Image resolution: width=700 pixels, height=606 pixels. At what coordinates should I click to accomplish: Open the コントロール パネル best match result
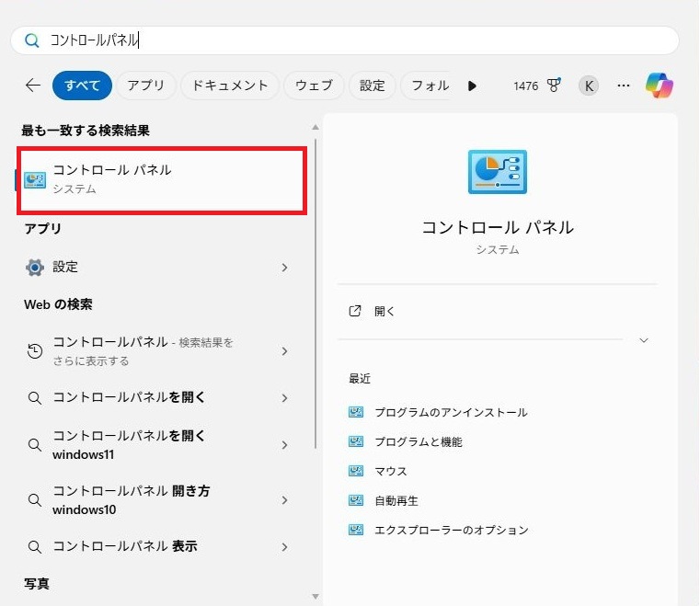pyautogui.click(x=163, y=178)
